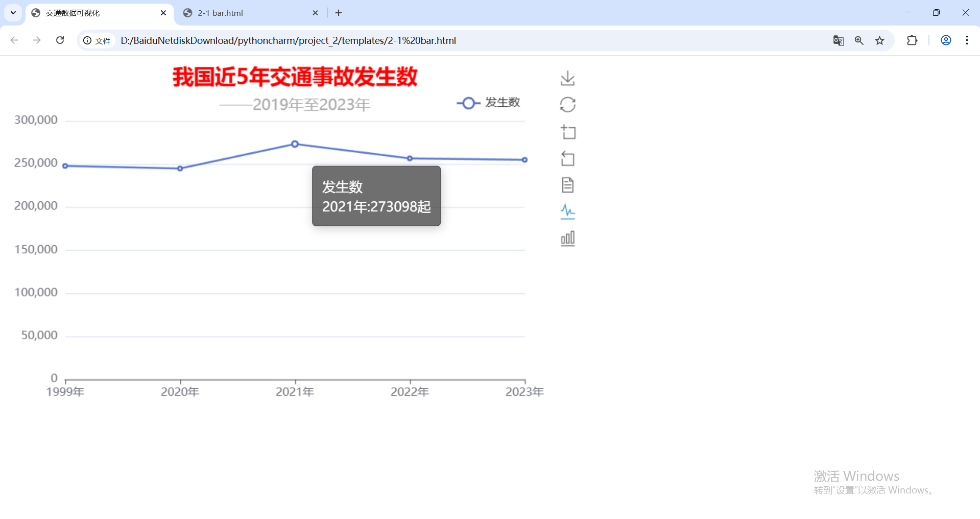Click the 150,000 y-axis label
Screen dimensions: 980x519
click(x=36, y=249)
